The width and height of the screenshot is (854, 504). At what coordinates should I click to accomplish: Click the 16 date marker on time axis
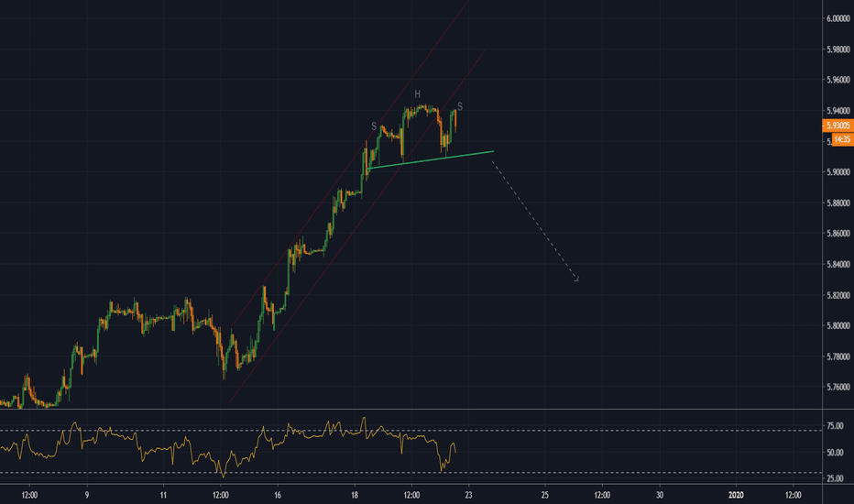(276, 494)
